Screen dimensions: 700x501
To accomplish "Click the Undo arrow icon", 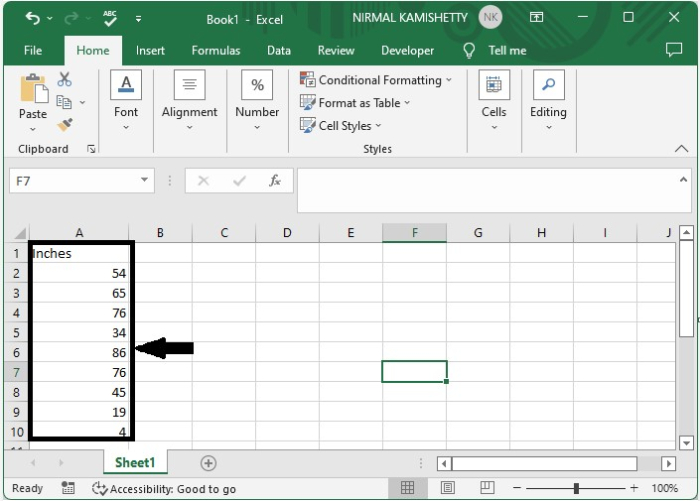I will point(33,18).
